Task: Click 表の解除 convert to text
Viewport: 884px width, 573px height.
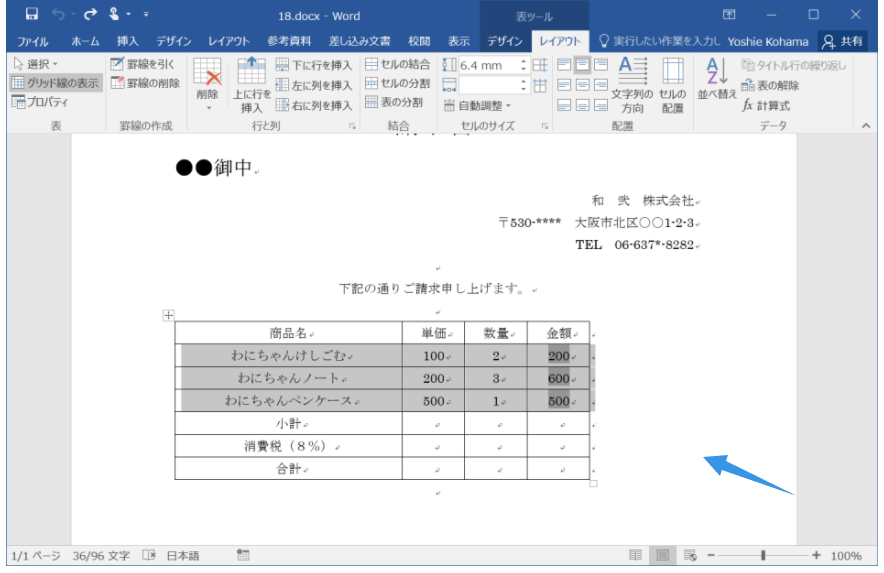Action: pyautogui.click(x=770, y=85)
